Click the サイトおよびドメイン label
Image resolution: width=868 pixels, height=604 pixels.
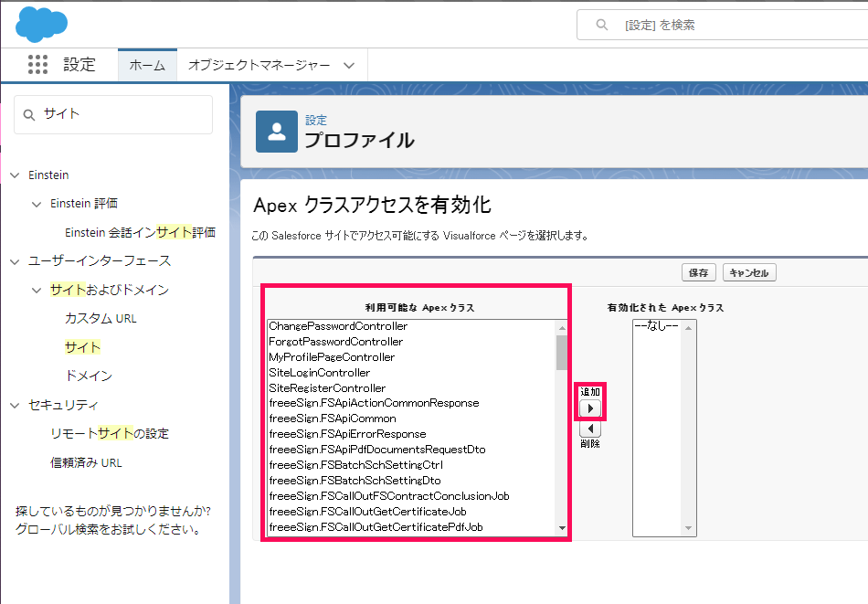click(x=110, y=290)
